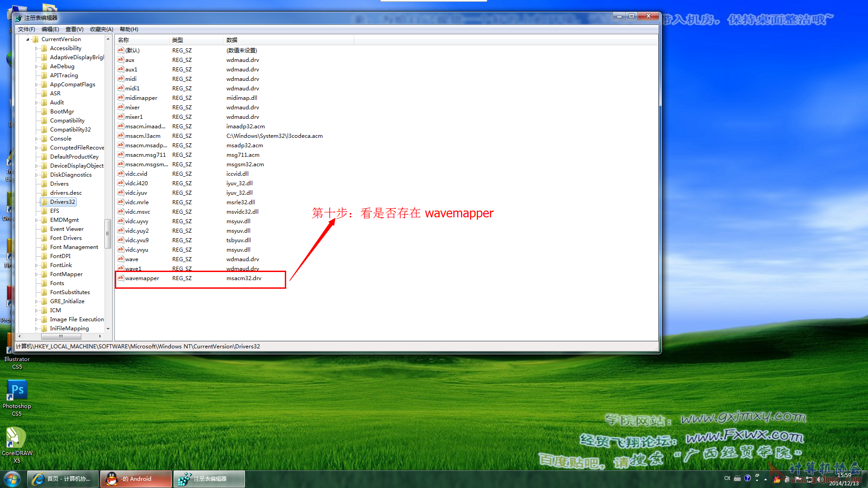This screenshot has height=488, width=868.
Task: Expand the Accessibility key
Action: click(x=36, y=48)
